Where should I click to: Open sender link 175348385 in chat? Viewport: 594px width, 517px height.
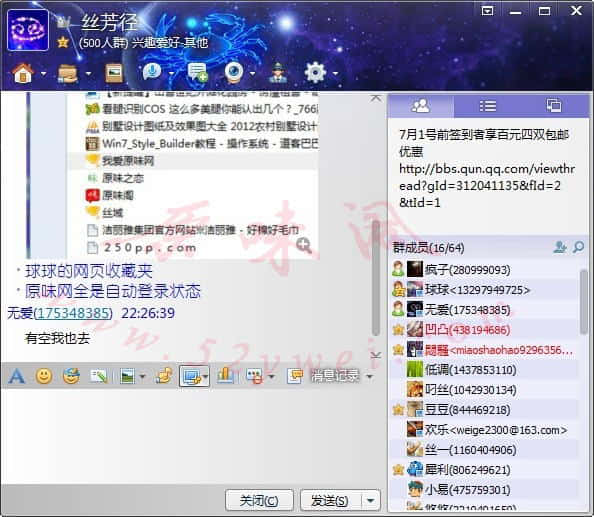coord(73,313)
